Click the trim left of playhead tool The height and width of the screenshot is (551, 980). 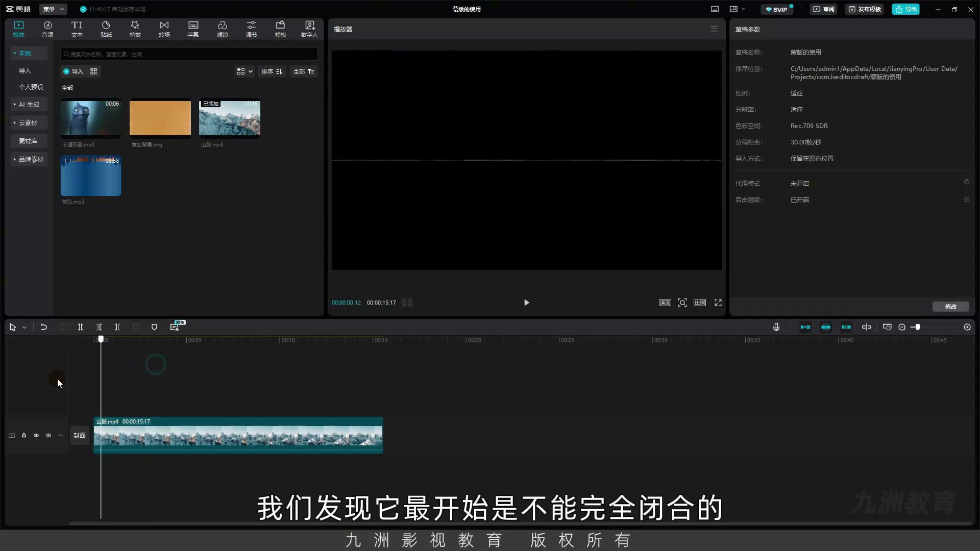click(99, 327)
